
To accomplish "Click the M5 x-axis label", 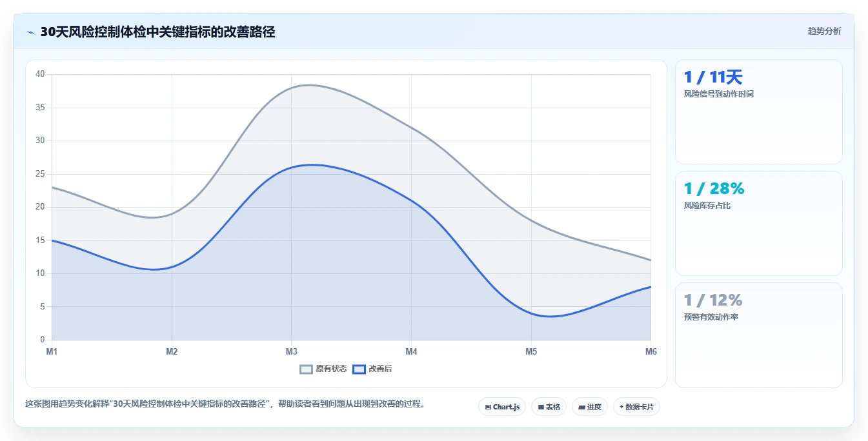I will tap(531, 351).
